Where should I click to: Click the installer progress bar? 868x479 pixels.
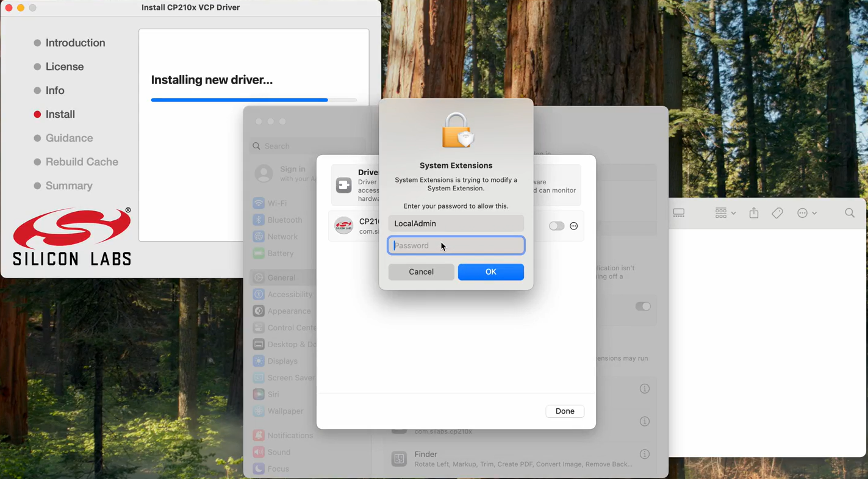(254, 99)
